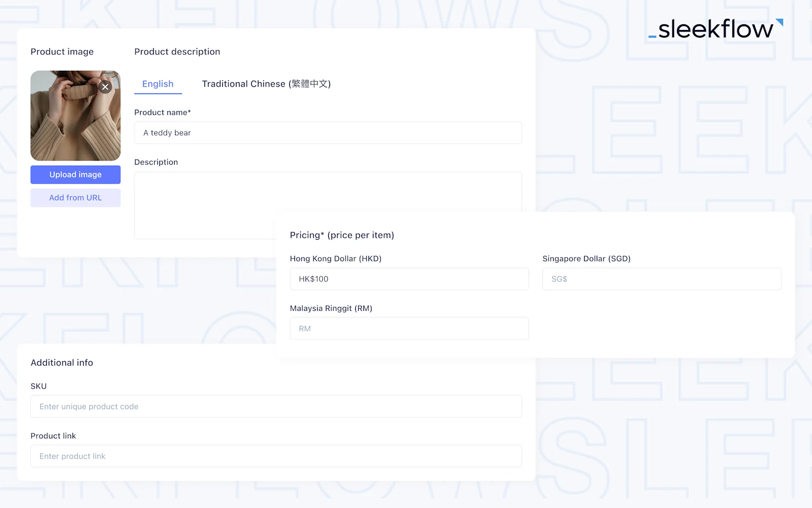The width and height of the screenshot is (812, 508).
Task: Switch to the Traditional Chinese tab
Action: 266,84
